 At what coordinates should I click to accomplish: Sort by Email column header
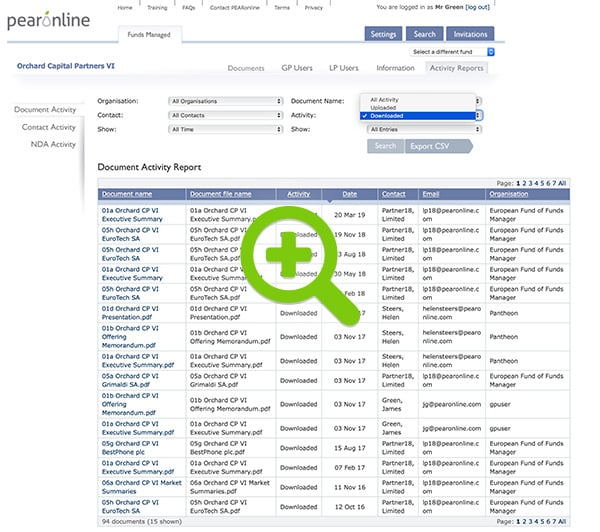coord(430,194)
